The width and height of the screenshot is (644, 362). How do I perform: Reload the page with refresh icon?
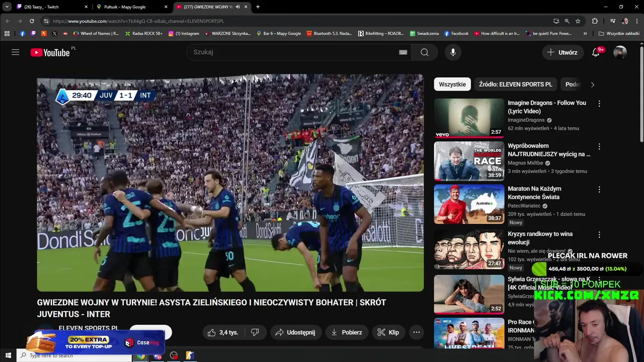[32, 21]
